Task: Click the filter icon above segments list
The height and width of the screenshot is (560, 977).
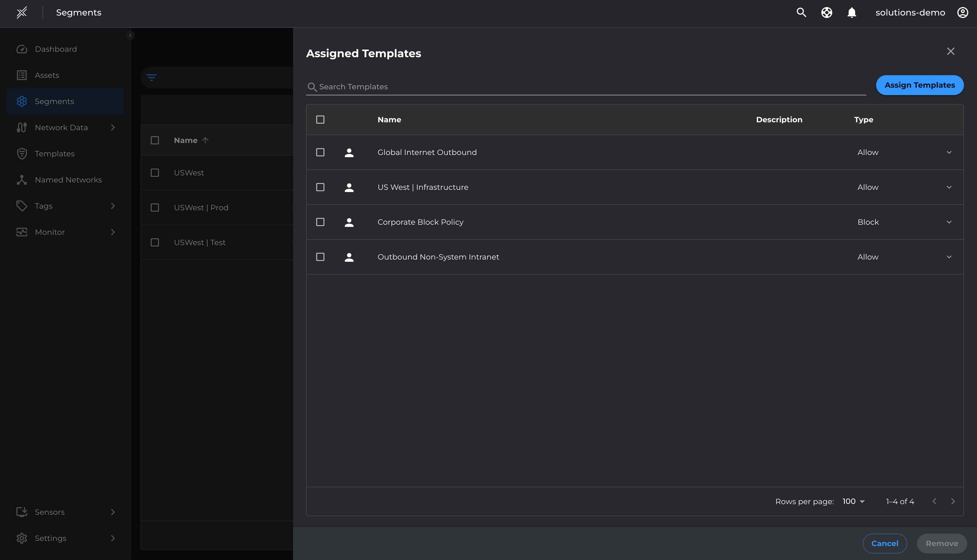Action: pos(151,78)
